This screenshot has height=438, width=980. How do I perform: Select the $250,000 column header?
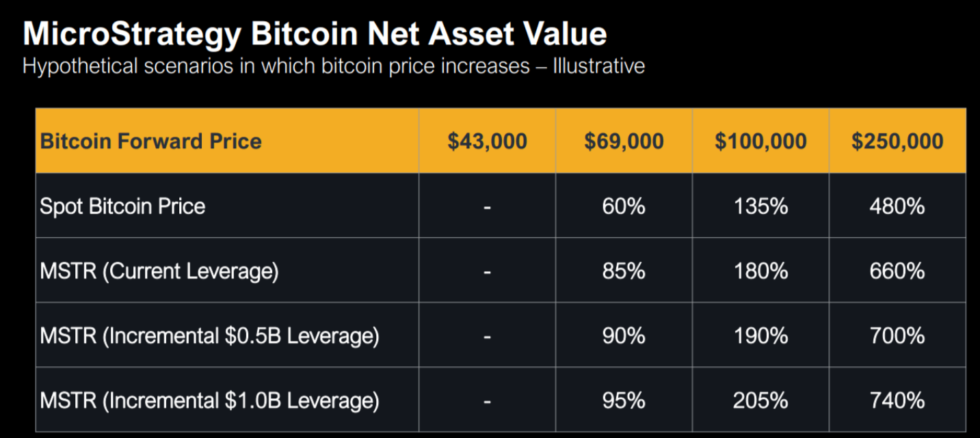click(x=897, y=141)
